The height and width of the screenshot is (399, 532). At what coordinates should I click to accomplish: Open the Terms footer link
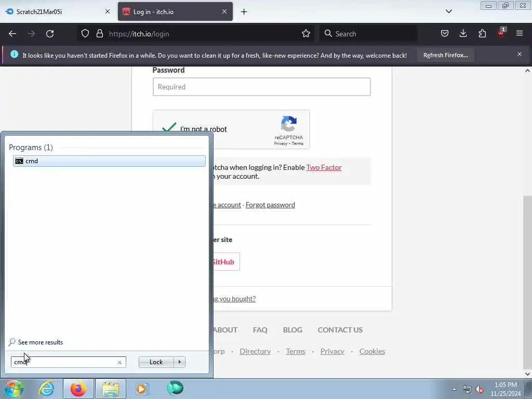coord(295,351)
